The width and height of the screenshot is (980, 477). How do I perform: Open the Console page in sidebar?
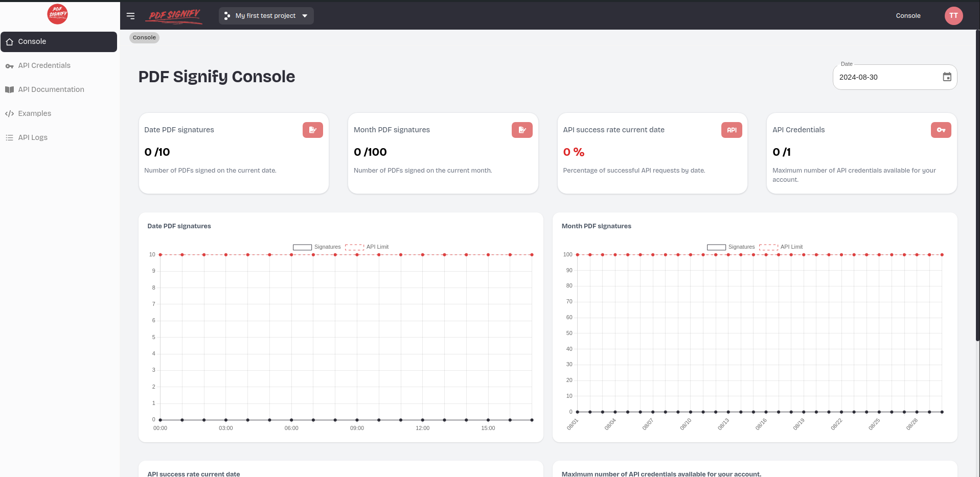pos(59,42)
